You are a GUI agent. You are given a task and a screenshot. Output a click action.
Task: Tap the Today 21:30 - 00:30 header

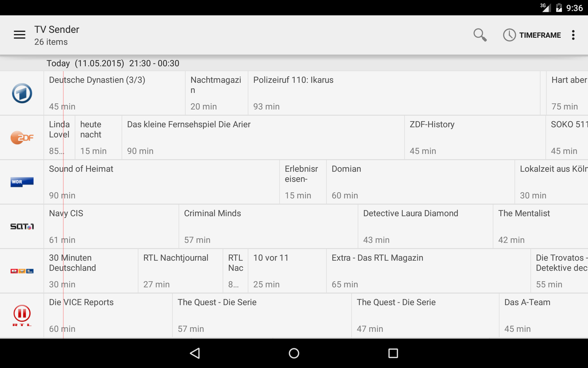click(113, 63)
